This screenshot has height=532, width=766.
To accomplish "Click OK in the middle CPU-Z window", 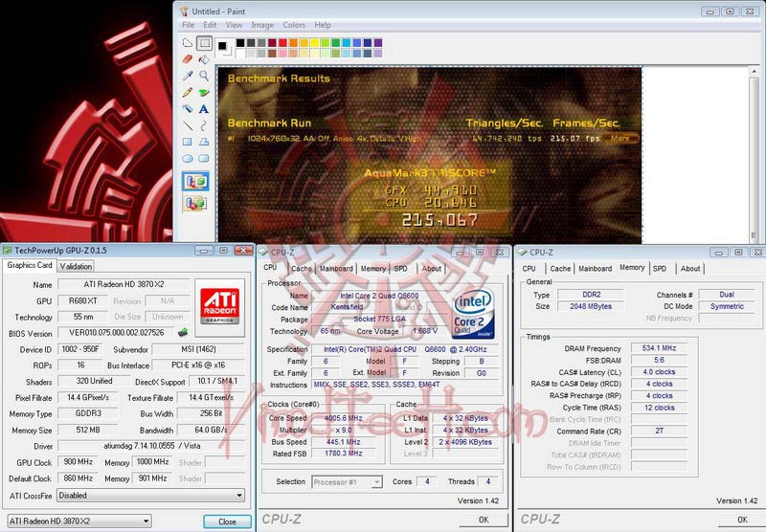I will click(484, 520).
